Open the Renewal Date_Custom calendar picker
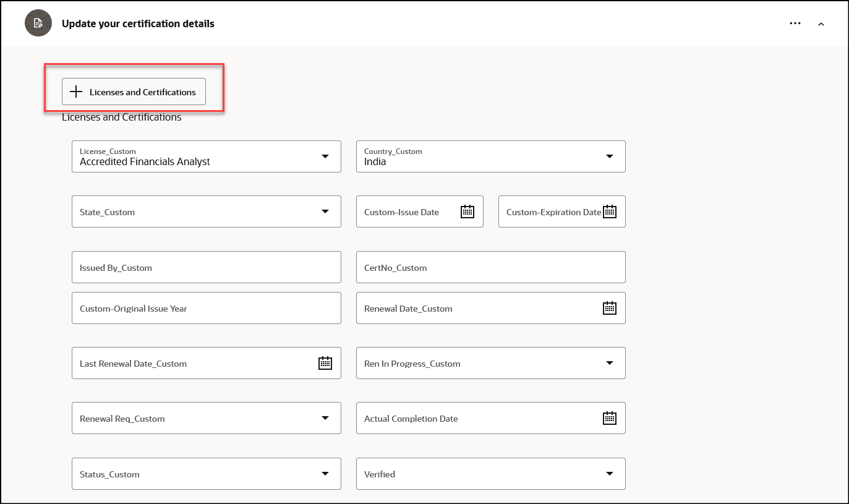The image size is (849, 504). [610, 308]
